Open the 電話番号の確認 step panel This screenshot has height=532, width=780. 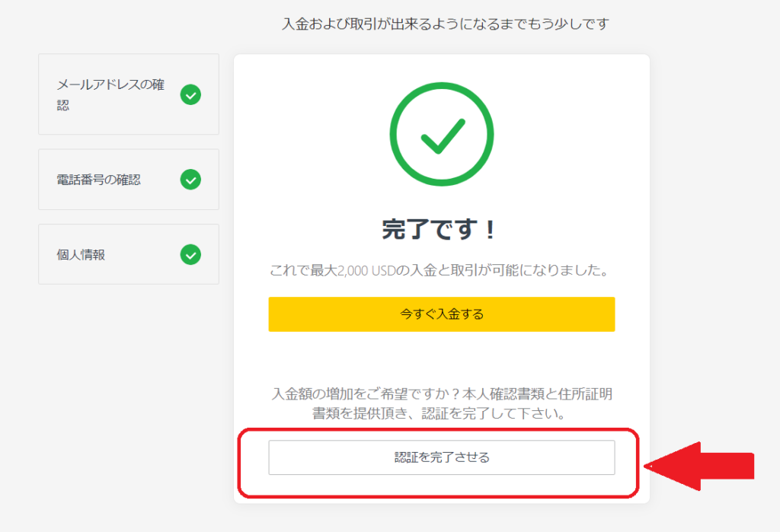tap(128, 179)
